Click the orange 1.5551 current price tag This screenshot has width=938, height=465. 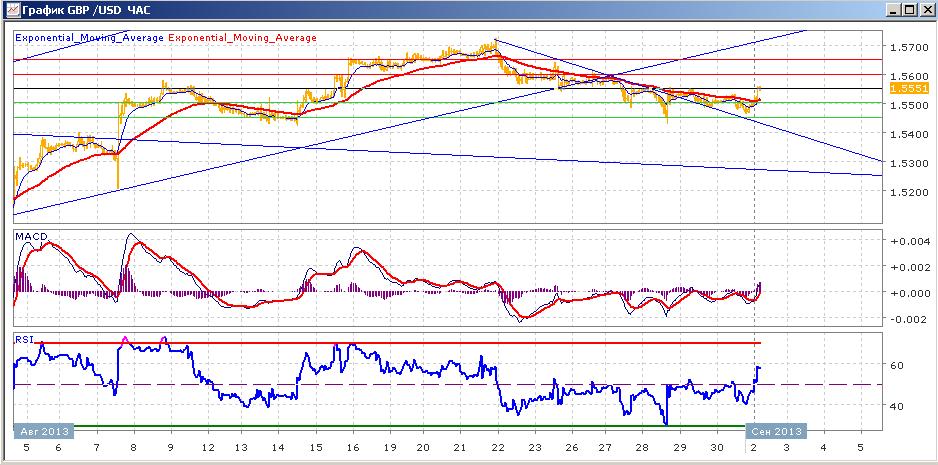click(909, 89)
